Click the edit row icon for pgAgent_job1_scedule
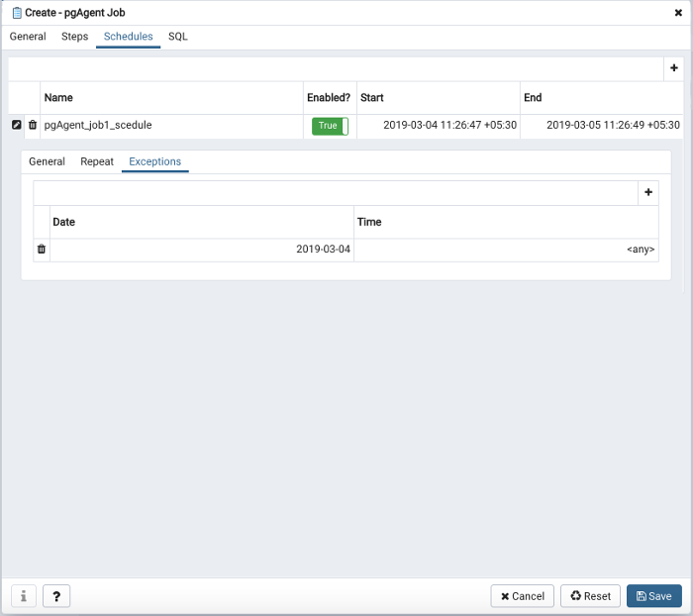 [16, 126]
